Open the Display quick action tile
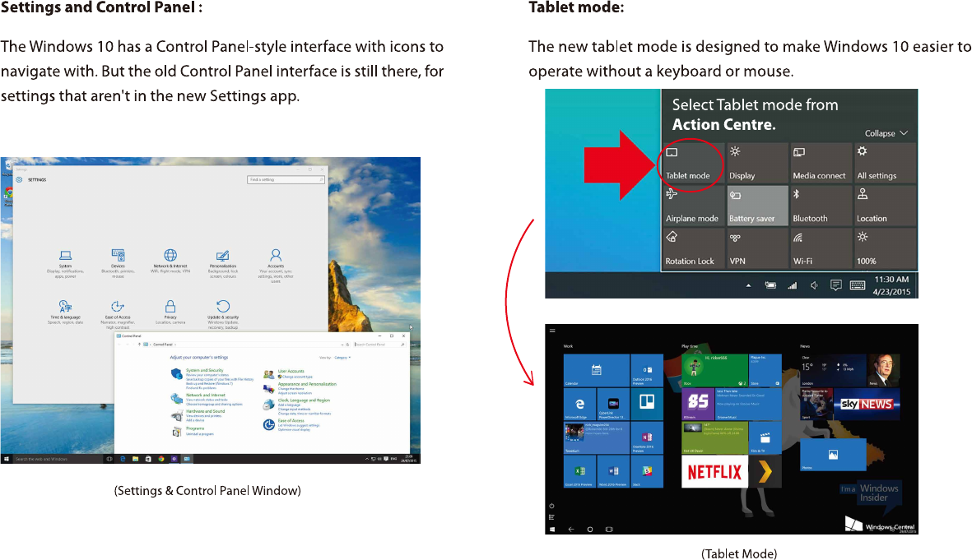Image resolution: width=972 pixels, height=560 pixels. (x=757, y=164)
